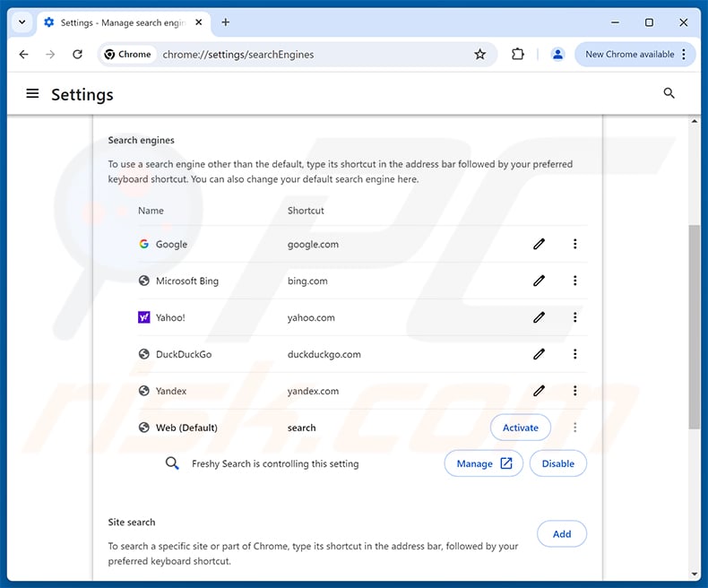Select the duckduckgo.com shortcut text
This screenshot has height=588, width=708.
point(324,354)
